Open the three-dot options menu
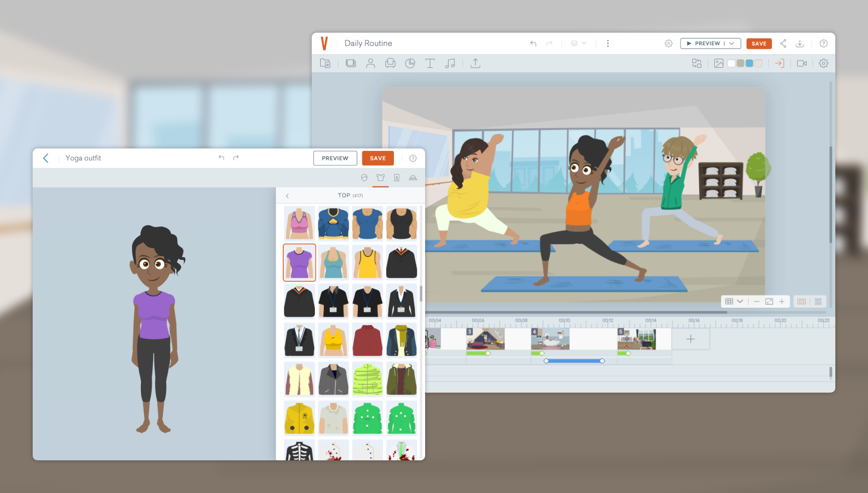Screen dimensions: 868x493 coord(608,43)
